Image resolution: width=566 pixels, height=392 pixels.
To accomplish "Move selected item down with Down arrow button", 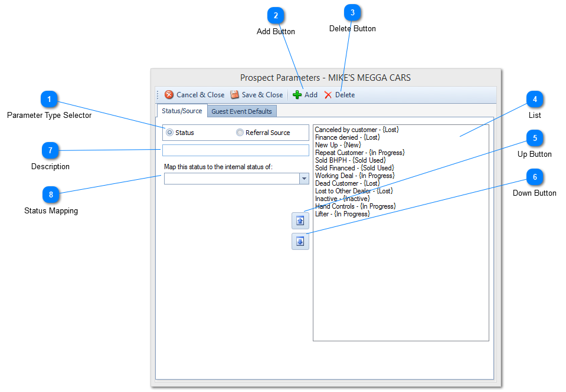I will point(300,241).
